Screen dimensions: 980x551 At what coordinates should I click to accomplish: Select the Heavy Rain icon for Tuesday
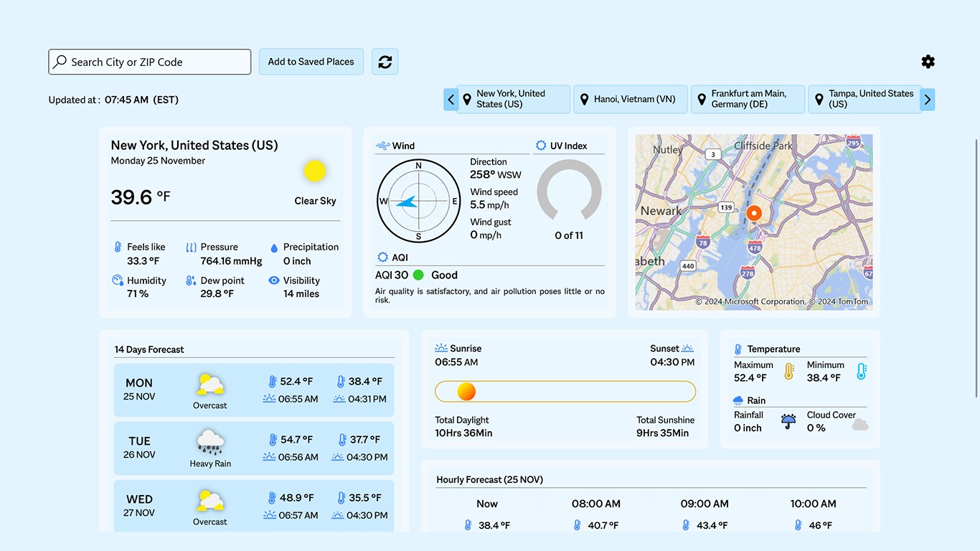coord(209,441)
